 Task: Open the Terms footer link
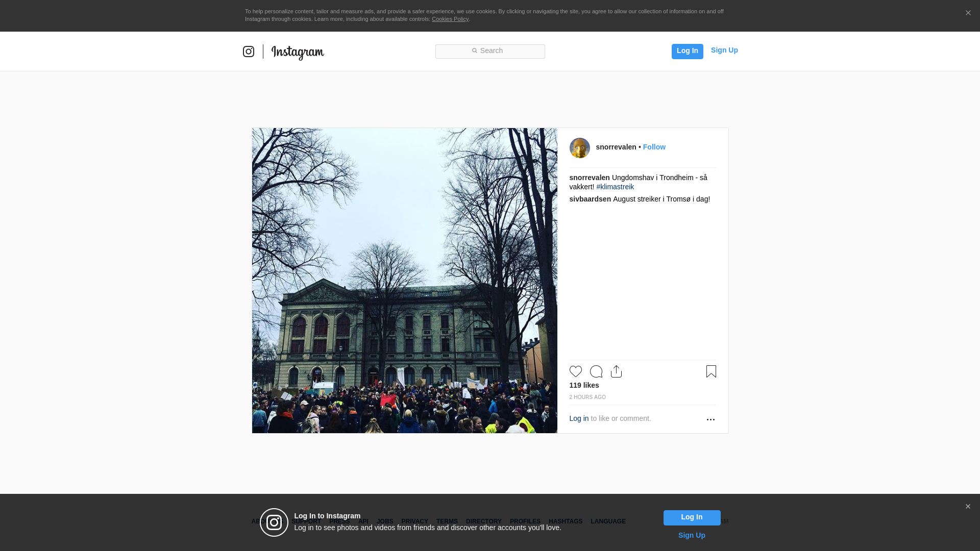coord(447,521)
